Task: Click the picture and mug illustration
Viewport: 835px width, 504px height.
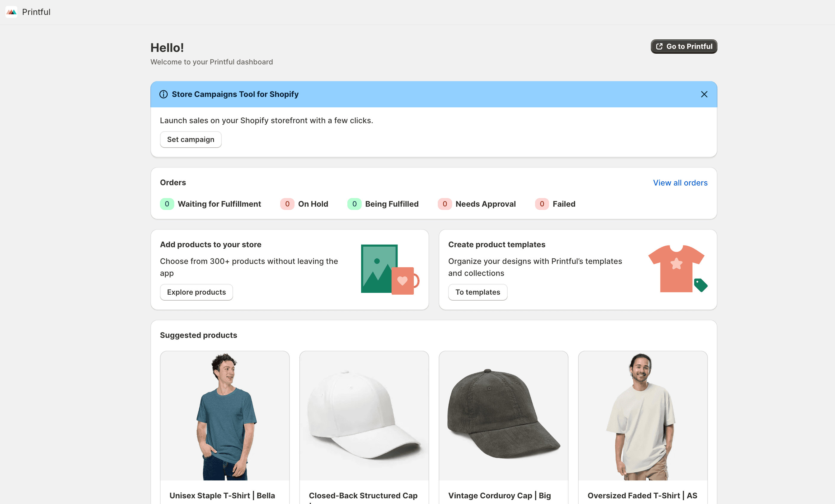Action: click(390, 270)
